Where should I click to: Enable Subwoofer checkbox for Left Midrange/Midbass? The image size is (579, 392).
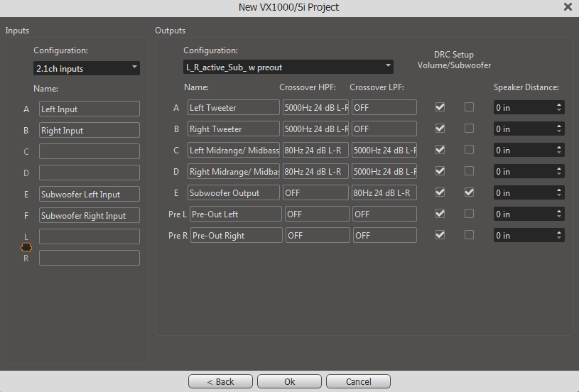tap(469, 150)
